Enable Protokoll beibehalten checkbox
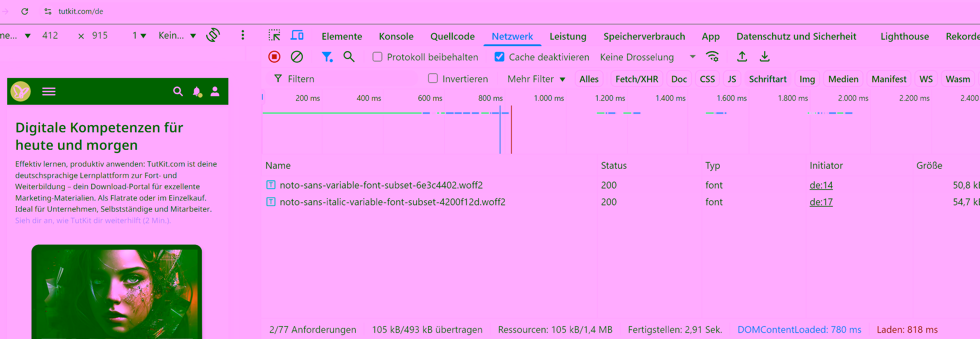The height and width of the screenshot is (339, 980). click(x=377, y=57)
